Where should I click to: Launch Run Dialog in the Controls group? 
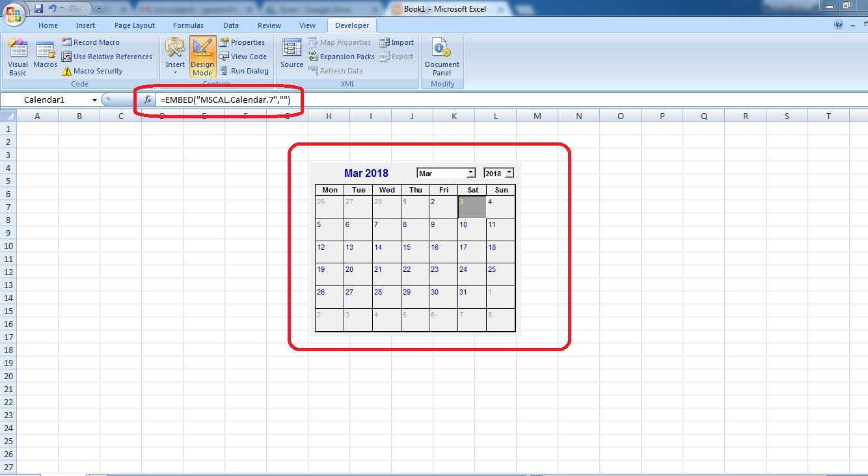click(x=244, y=70)
